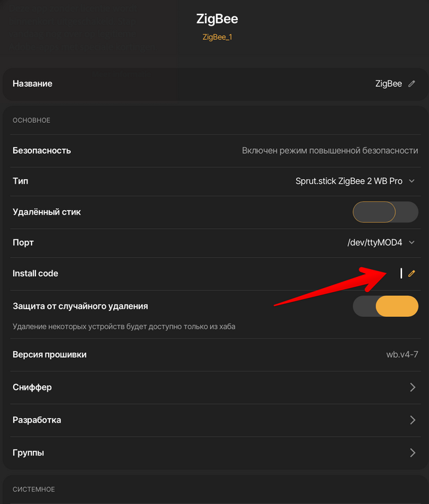Expand the Порт dropdown chevron
The height and width of the screenshot is (504, 429).
(x=412, y=243)
